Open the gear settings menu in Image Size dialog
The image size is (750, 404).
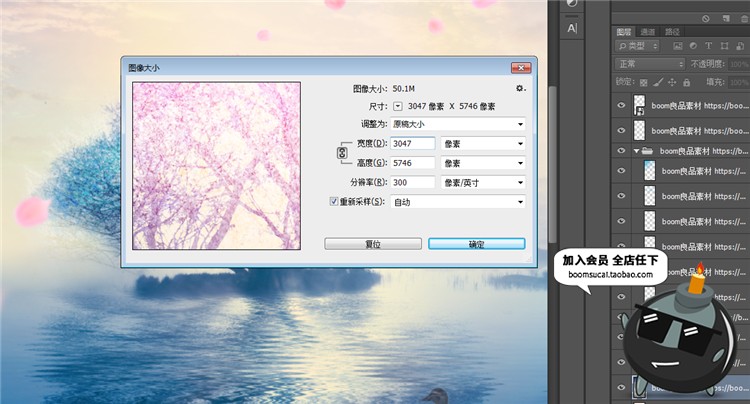pyautogui.click(x=520, y=88)
